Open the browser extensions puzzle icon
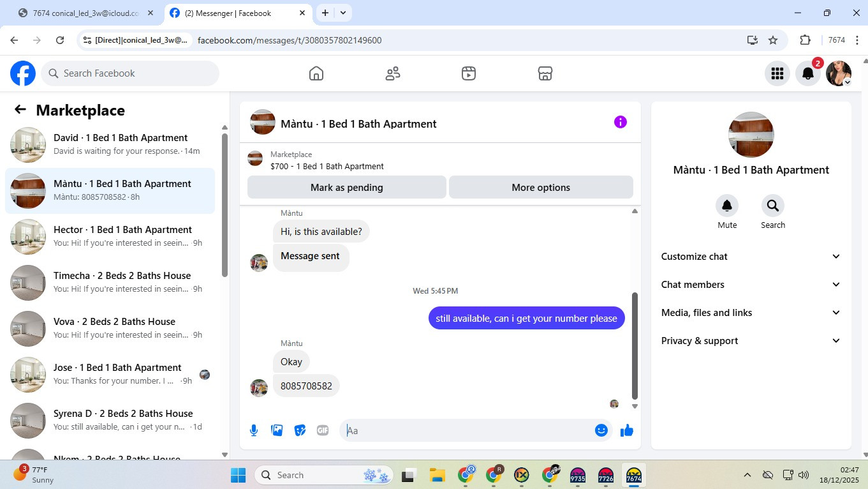The height and width of the screenshot is (489, 868). (x=805, y=40)
